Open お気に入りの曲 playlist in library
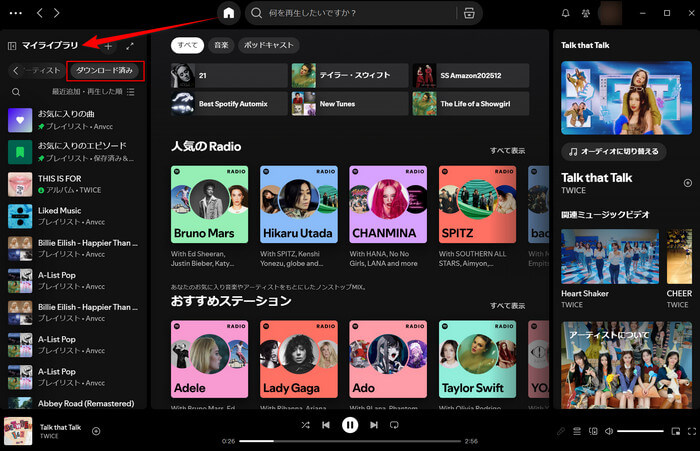Image resolution: width=700 pixels, height=451 pixels. (x=74, y=120)
